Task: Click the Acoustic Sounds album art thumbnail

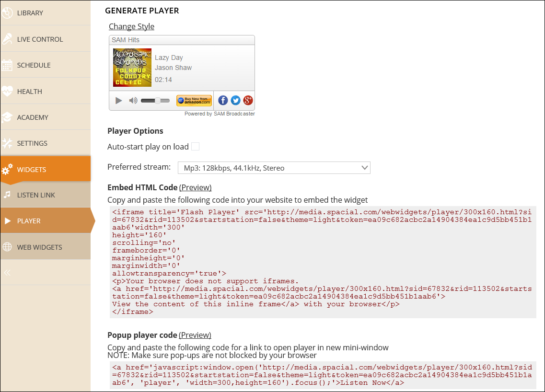Action: pos(132,68)
